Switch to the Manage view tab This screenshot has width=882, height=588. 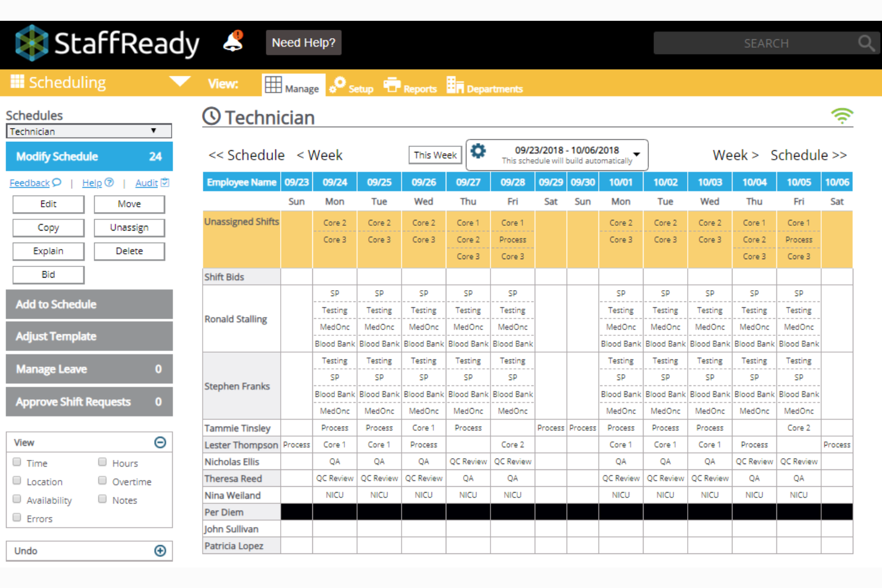tap(293, 86)
